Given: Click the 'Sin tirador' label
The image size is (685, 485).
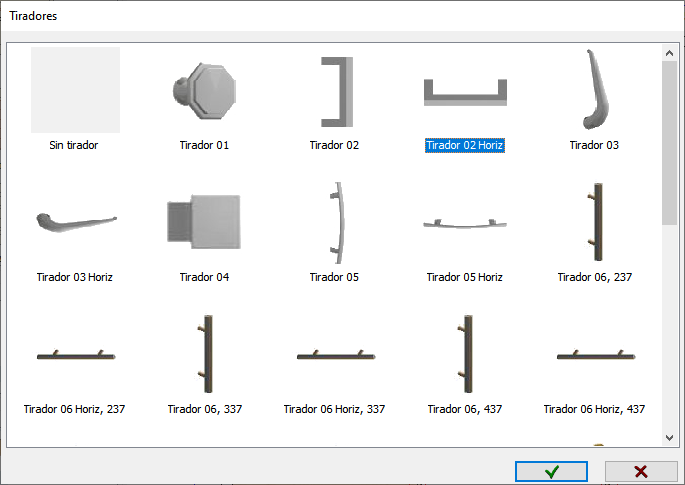Looking at the screenshot, I should pyautogui.click(x=73, y=145).
